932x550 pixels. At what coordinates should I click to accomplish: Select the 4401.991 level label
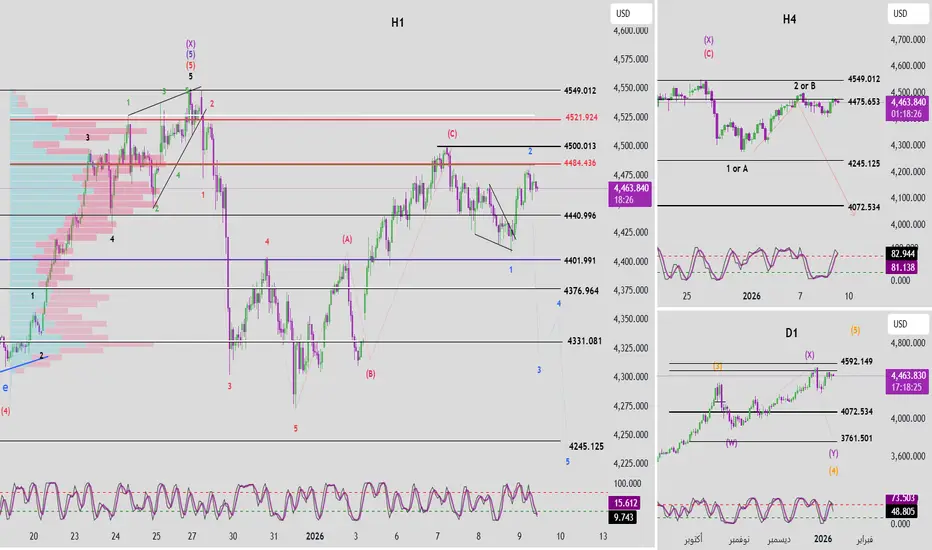tap(580, 260)
